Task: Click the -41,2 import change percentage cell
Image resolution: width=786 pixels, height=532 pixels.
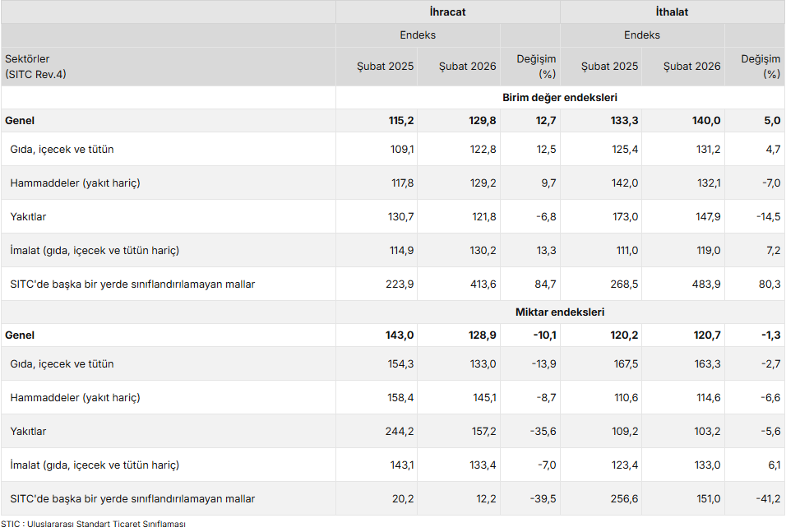Action: pyautogui.click(x=767, y=499)
